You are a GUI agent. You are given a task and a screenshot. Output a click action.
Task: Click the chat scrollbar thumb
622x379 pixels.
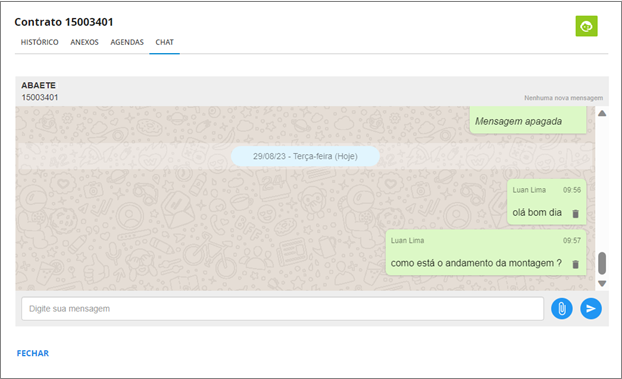[602, 263]
